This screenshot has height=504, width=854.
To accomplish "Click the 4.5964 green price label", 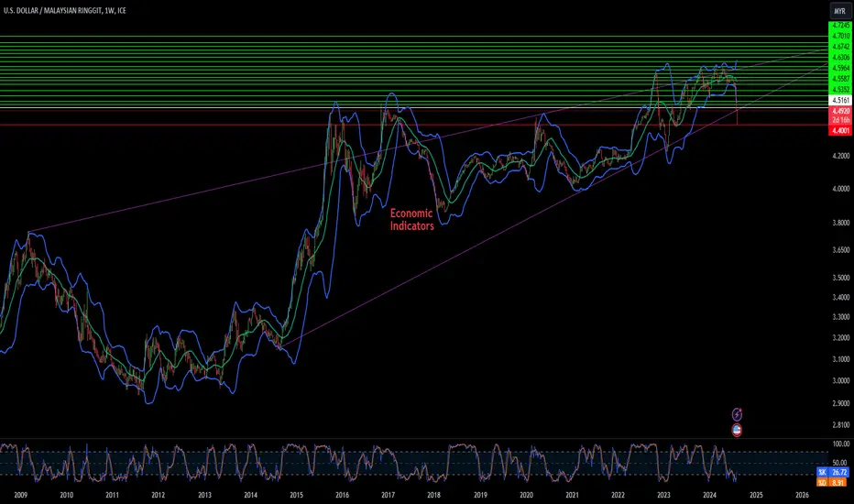I will 840,68.
